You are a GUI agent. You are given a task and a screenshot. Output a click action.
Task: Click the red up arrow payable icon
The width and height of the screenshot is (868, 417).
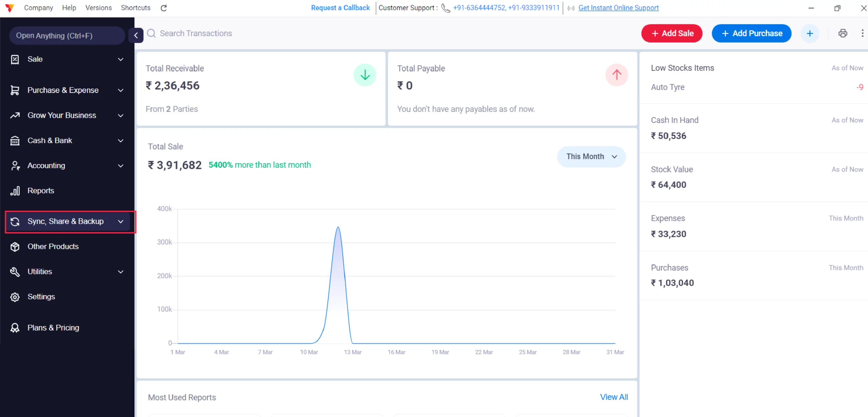616,75
